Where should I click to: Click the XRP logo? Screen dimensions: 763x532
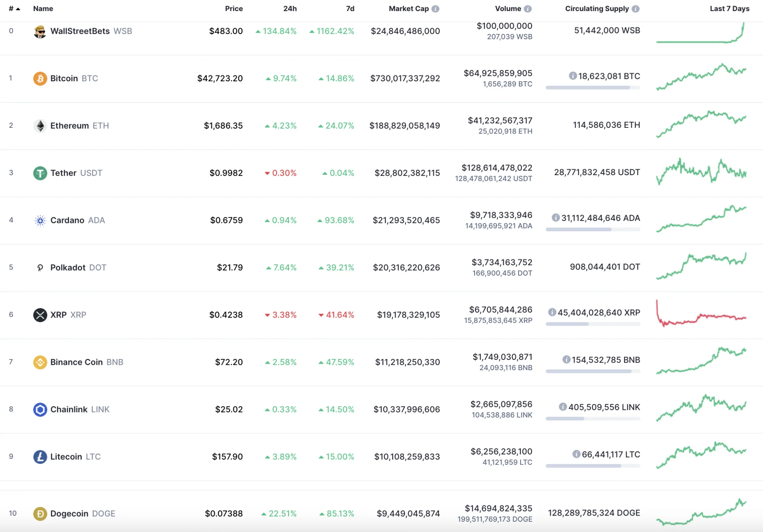[x=40, y=314]
